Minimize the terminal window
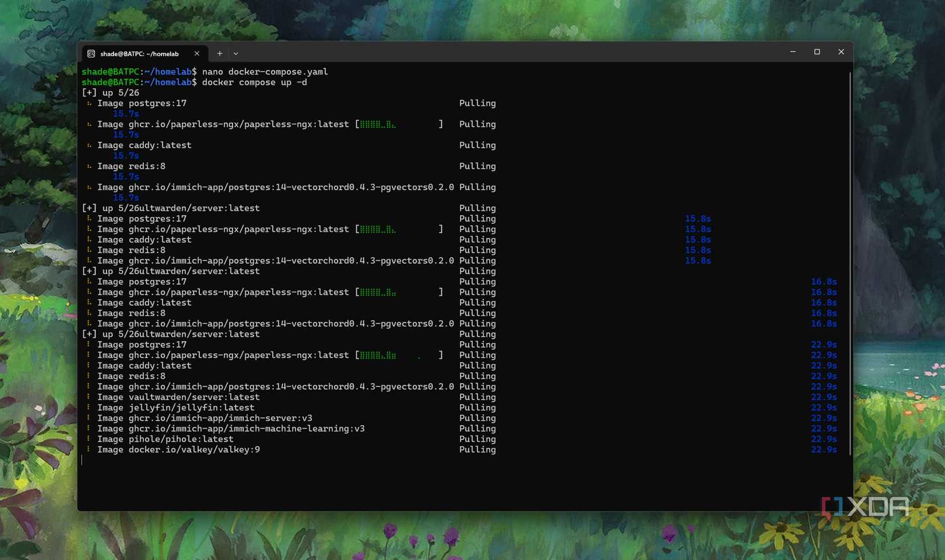Viewport: 945px width, 560px height. coord(793,52)
